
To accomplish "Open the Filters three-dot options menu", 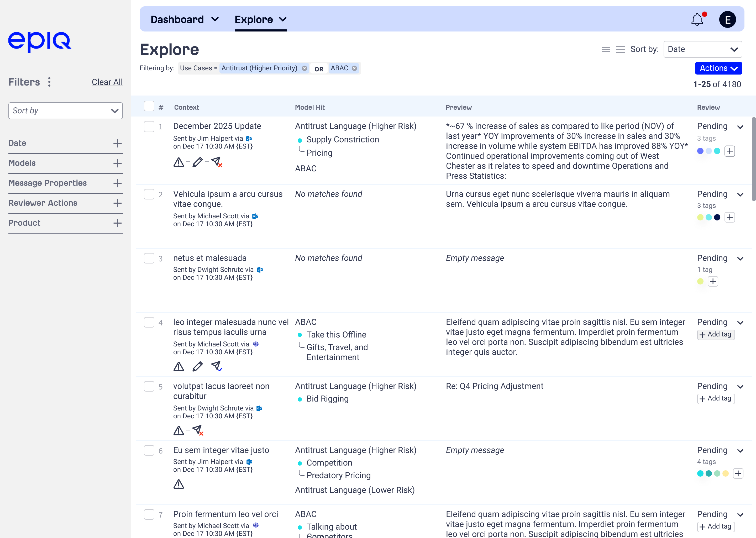I will [49, 82].
